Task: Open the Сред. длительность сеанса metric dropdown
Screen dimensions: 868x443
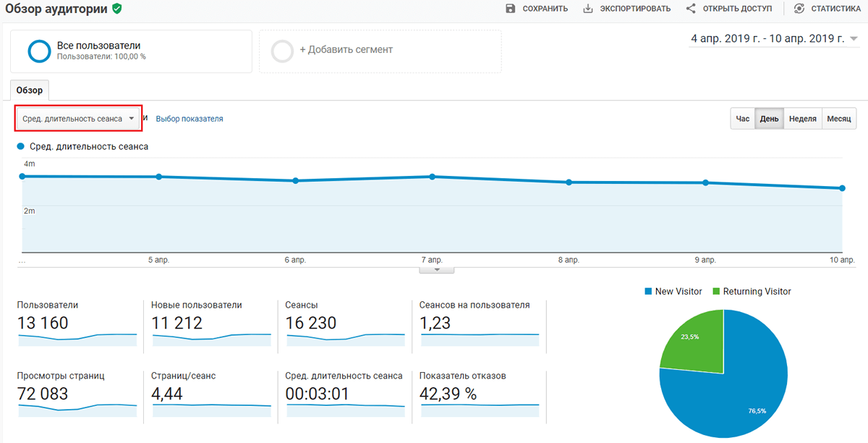Action: coord(78,119)
